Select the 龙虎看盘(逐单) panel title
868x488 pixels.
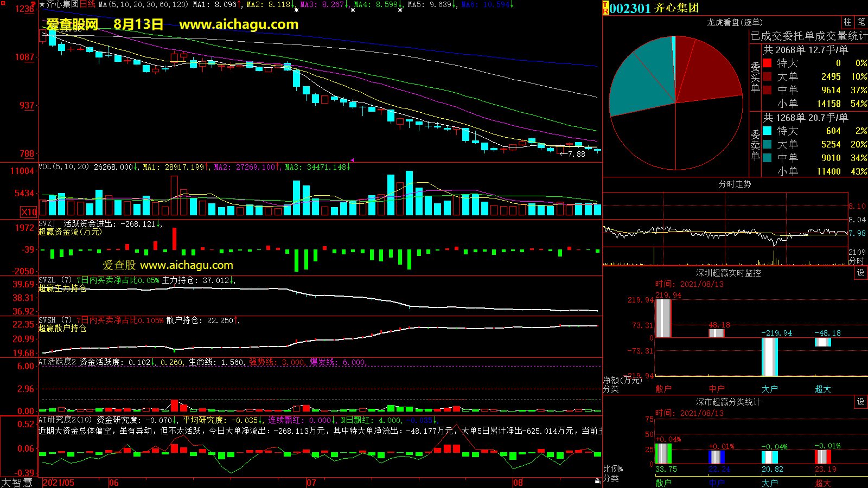pyautogui.click(x=735, y=22)
